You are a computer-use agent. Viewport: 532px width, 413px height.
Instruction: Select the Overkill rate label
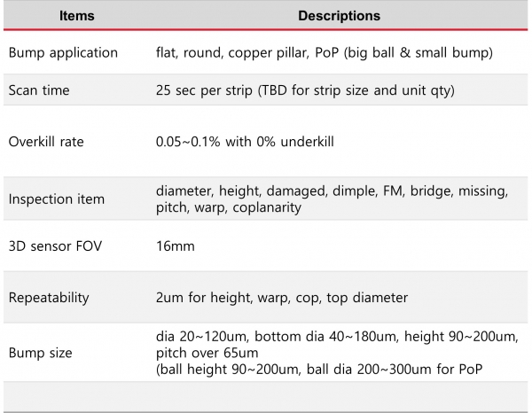click(x=46, y=142)
